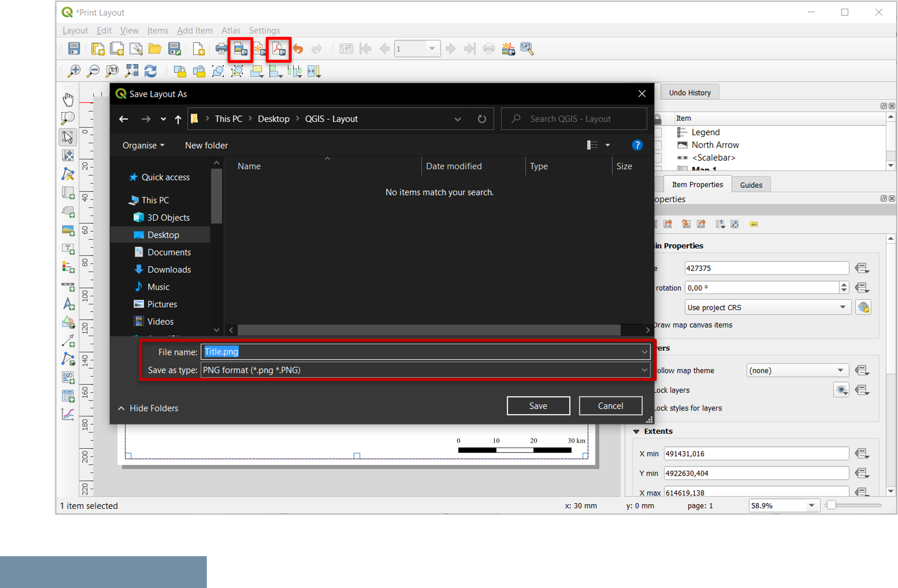The image size is (898, 588).
Task: Click the Atlas Settings icon
Action: click(527, 49)
